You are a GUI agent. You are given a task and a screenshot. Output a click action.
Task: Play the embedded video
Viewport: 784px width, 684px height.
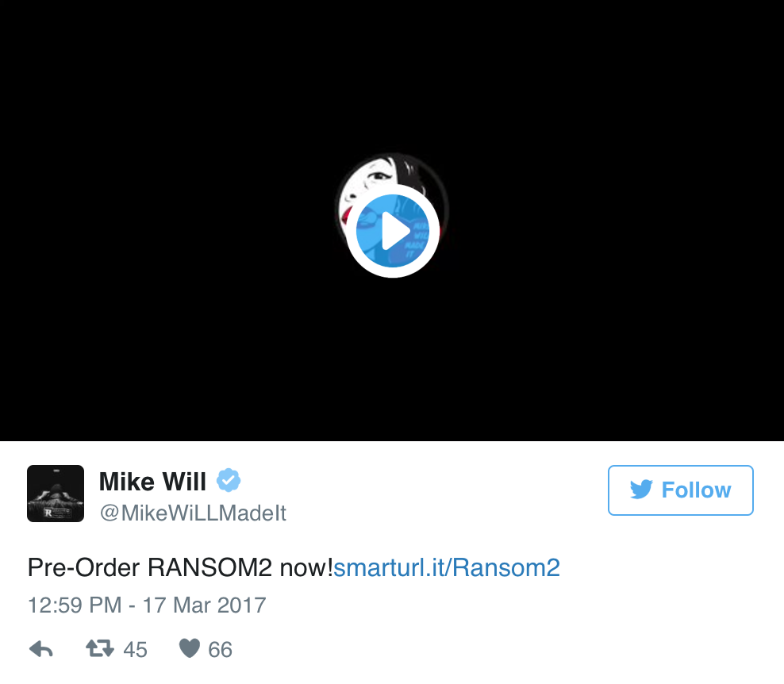pos(393,231)
